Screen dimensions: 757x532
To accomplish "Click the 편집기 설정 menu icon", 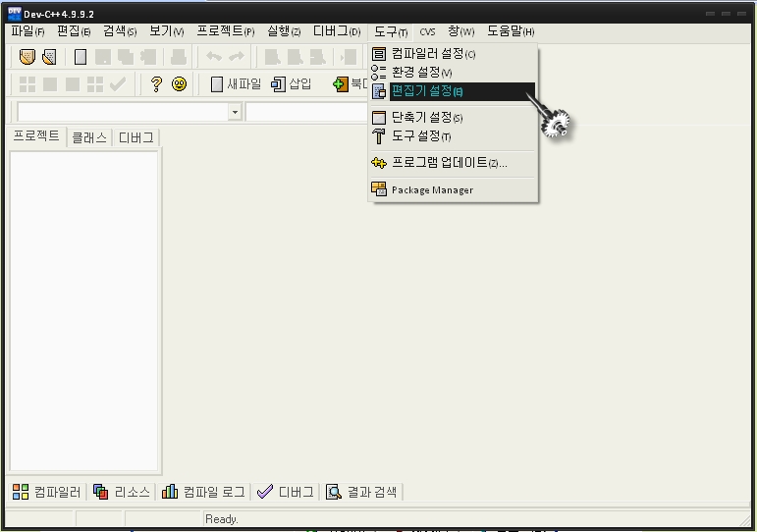I will [x=379, y=91].
